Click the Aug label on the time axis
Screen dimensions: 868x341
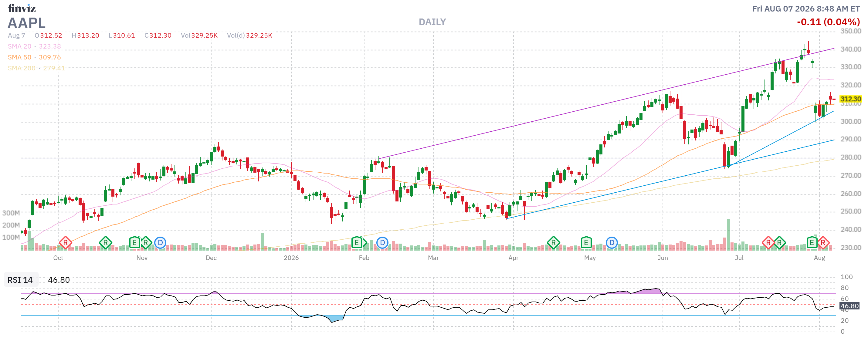point(819,258)
